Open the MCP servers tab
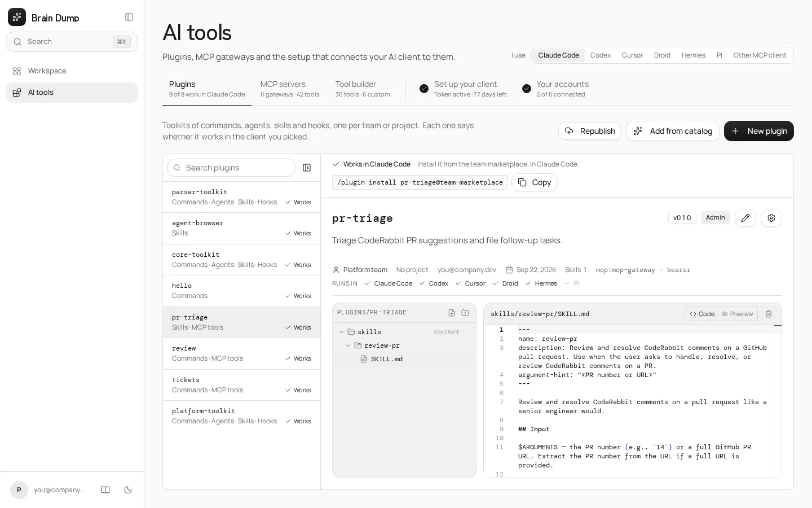 (290, 89)
